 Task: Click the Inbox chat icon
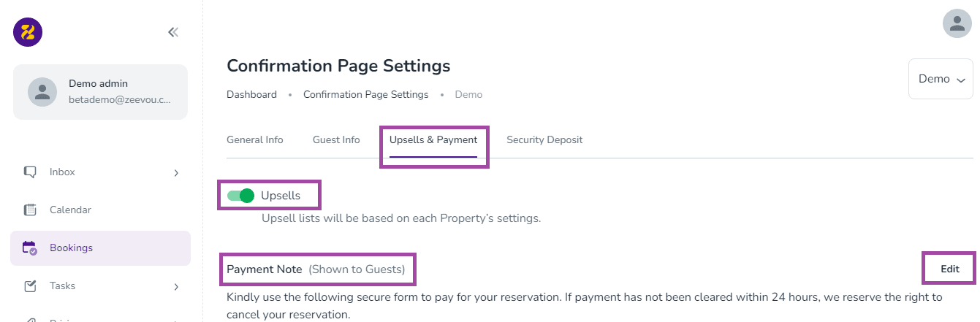click(30, 172)
